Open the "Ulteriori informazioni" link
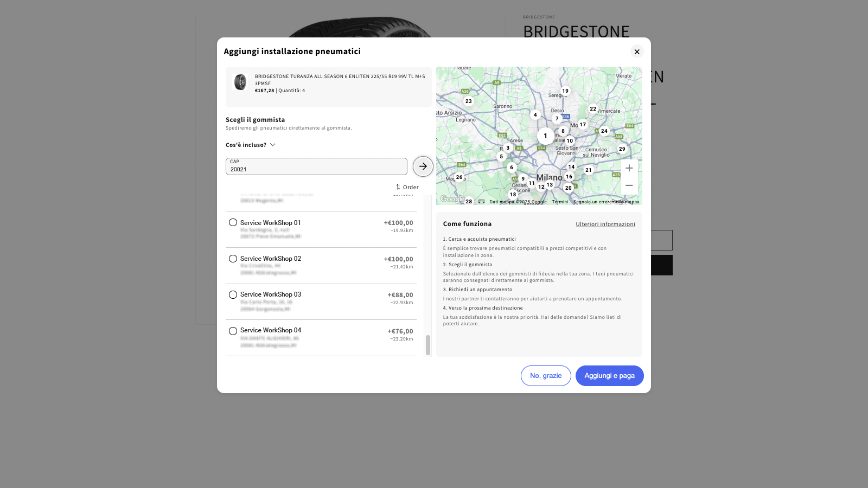Image resolution: width=868 pixels, height=488 pixels. coord(605,224)
